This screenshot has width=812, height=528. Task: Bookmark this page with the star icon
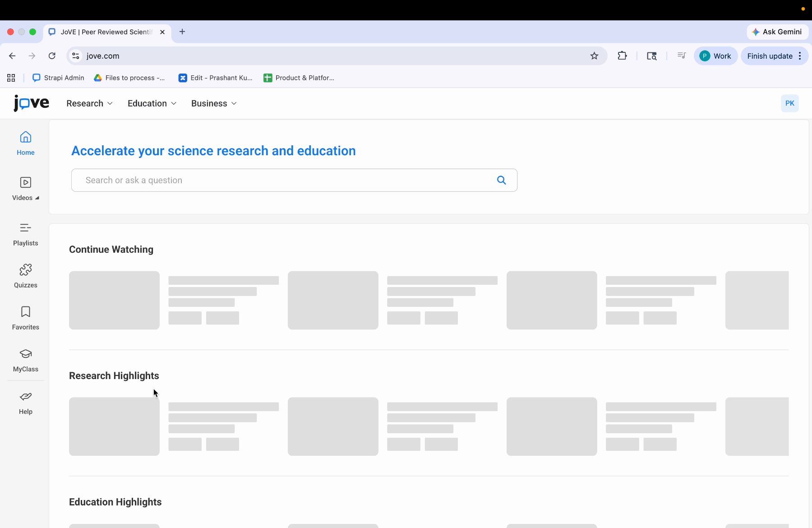(x=594, y=56)
